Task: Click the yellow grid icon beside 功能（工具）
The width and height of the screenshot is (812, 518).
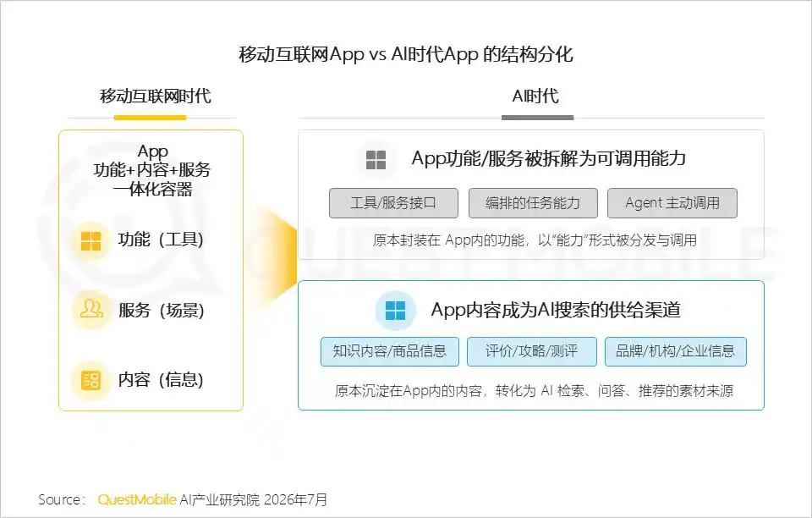Action: pyautogui.click(x=91, y=240)
